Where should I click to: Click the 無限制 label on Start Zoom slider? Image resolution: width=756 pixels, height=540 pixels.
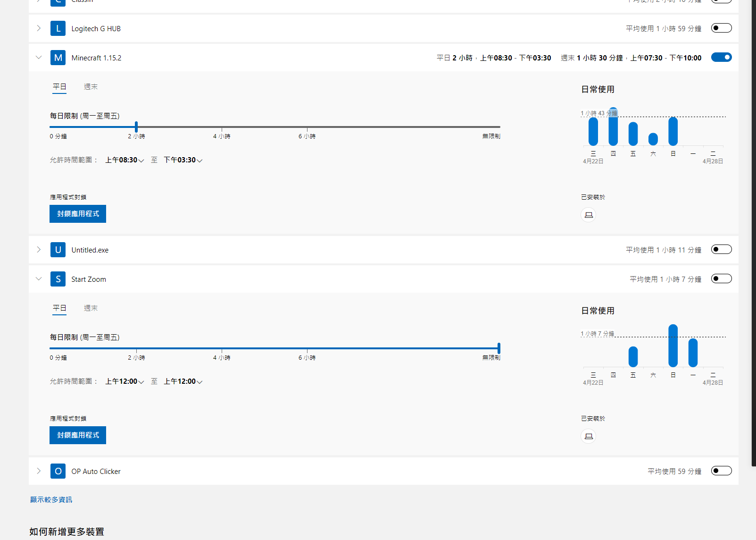coord(491,358)
